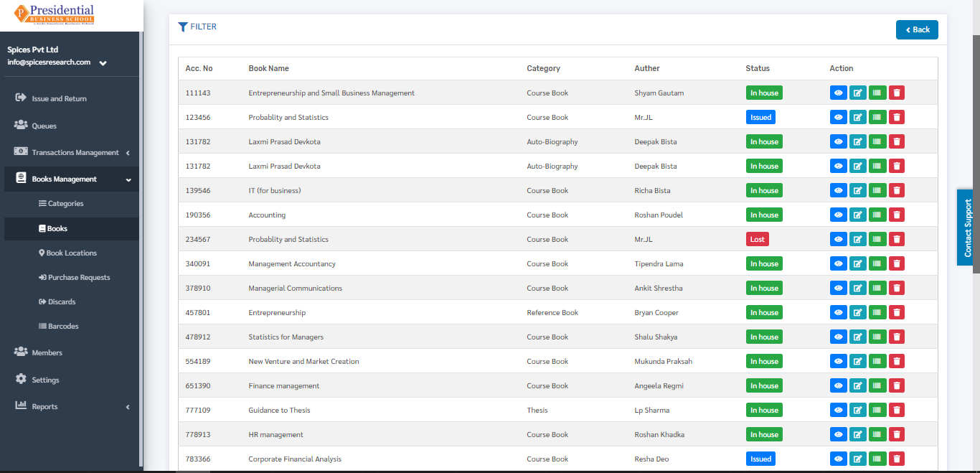The image size is (980, 473).
Task: Click the Category column header
Action: pos(543,68)
